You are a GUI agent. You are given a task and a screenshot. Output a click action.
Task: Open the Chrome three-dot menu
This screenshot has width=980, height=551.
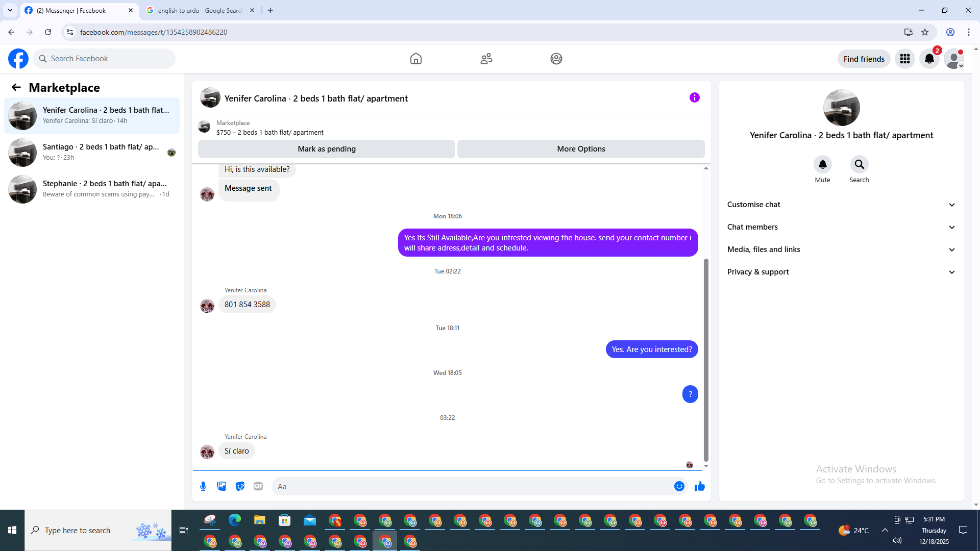(x=969, y=32)
